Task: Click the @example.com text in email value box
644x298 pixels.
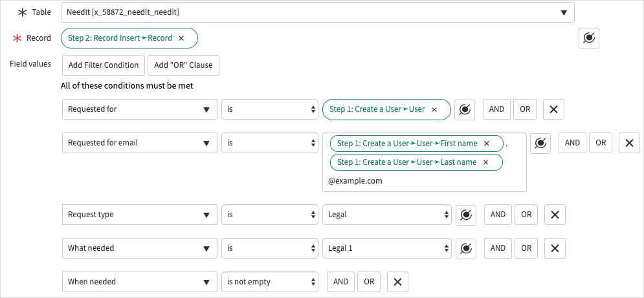Action: (355, 181)
